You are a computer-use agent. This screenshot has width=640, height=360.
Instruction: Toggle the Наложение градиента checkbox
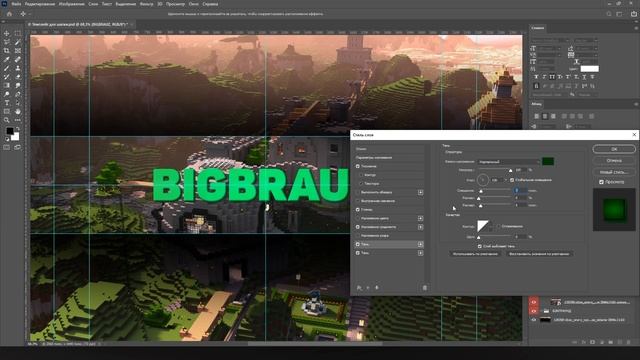[358, 227]
